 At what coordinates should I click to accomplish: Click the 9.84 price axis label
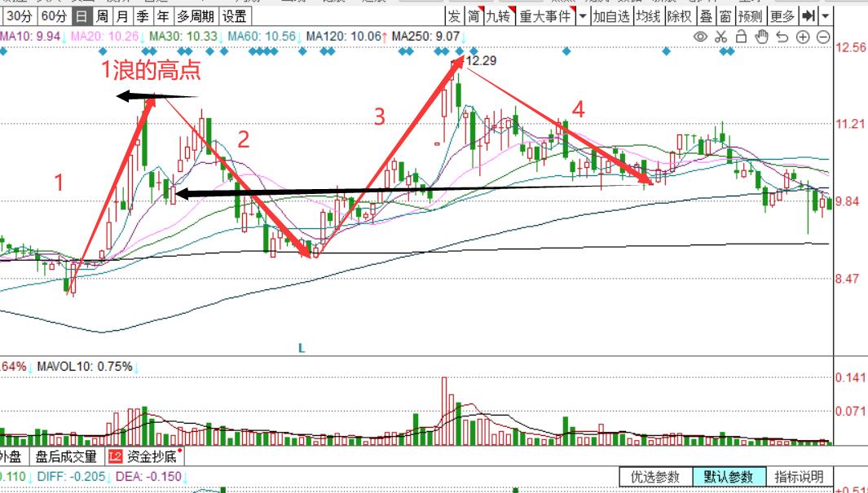(848, 201)
